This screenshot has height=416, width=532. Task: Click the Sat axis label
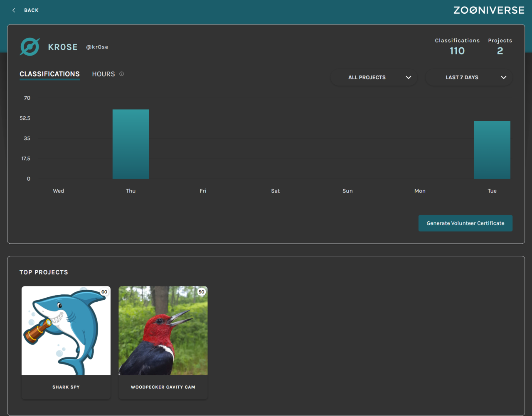click(x=275, y=191)
